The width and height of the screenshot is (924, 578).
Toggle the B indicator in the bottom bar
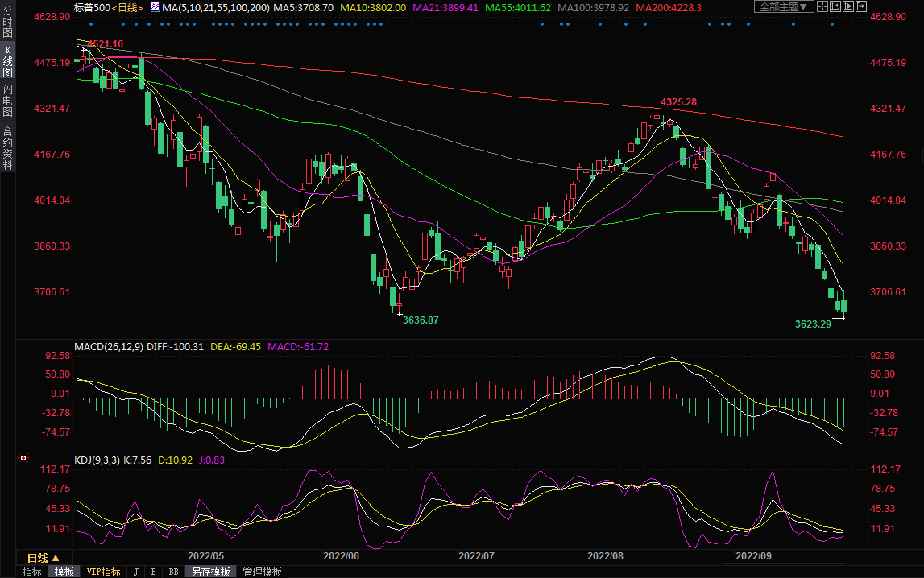153,572
